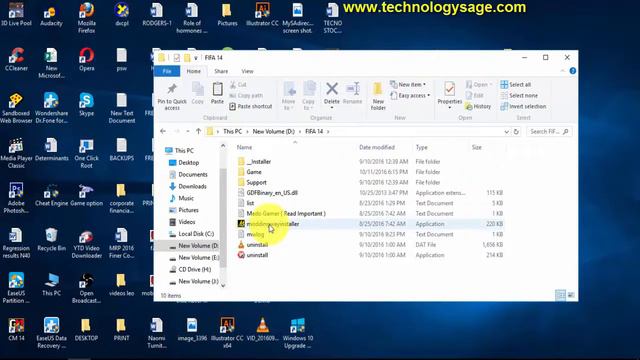Select Downloads in navigation pane
Image resolution: width=640 pixels, height=360 pixels.
click(192, 186)
